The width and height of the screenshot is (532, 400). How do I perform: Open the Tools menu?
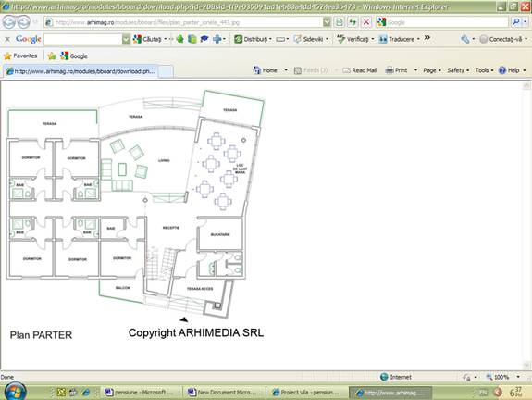[484, 70]
